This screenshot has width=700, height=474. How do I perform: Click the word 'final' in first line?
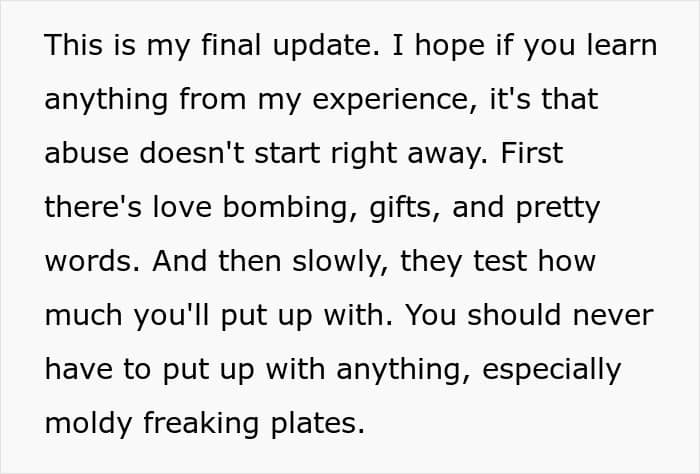click(231, 45)
